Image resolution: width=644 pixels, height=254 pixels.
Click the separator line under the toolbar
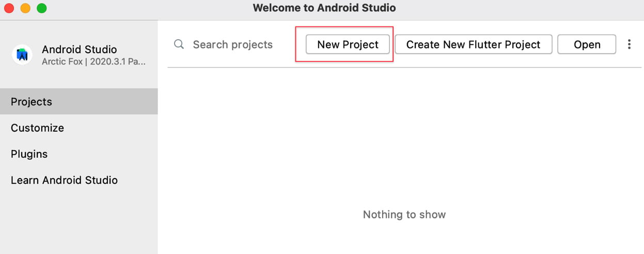(x=404, y=68)
